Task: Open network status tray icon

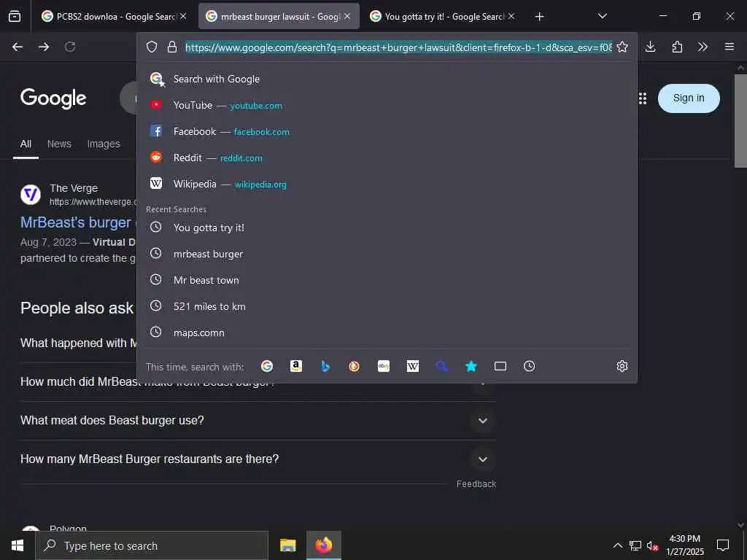Action: tap(635, 545)
